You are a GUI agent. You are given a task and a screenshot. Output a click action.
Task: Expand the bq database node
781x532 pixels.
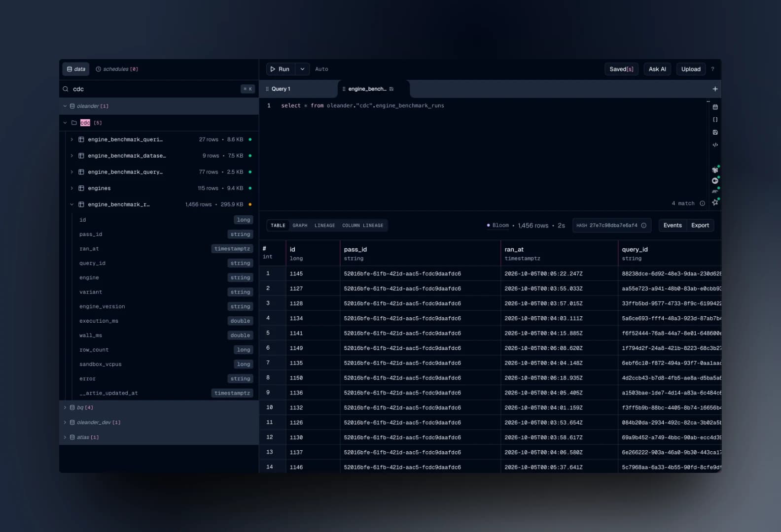65,407
